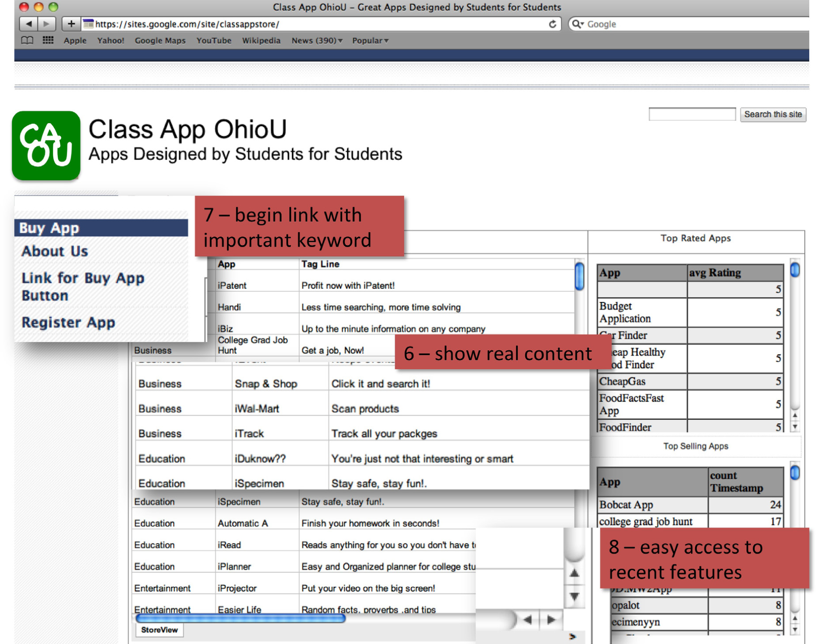The image size is (817, 644).
Task: Click the green CAOU site logo
Action: (x=46, y=145)
